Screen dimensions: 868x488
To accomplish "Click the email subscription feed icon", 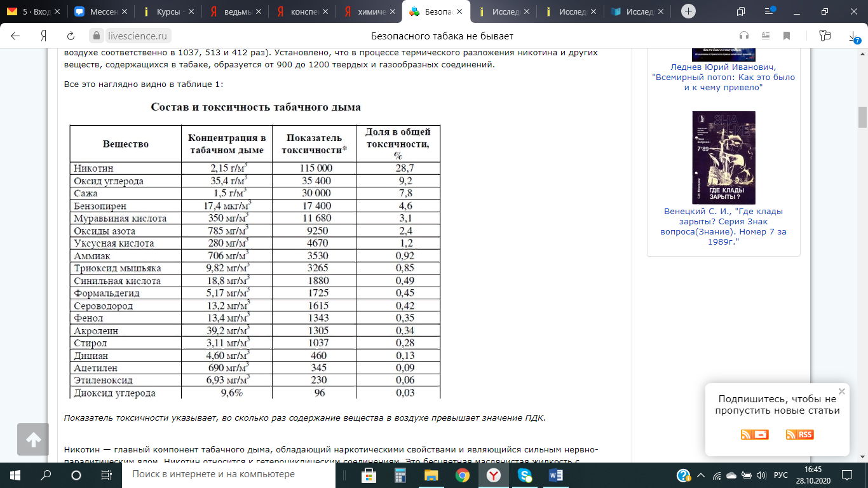I will click(754, 435).
